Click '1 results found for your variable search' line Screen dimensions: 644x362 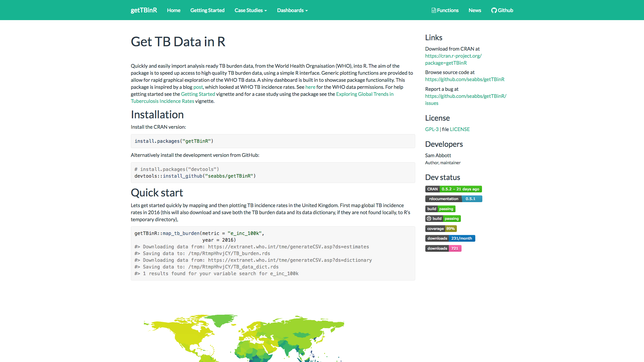(216, 274)
